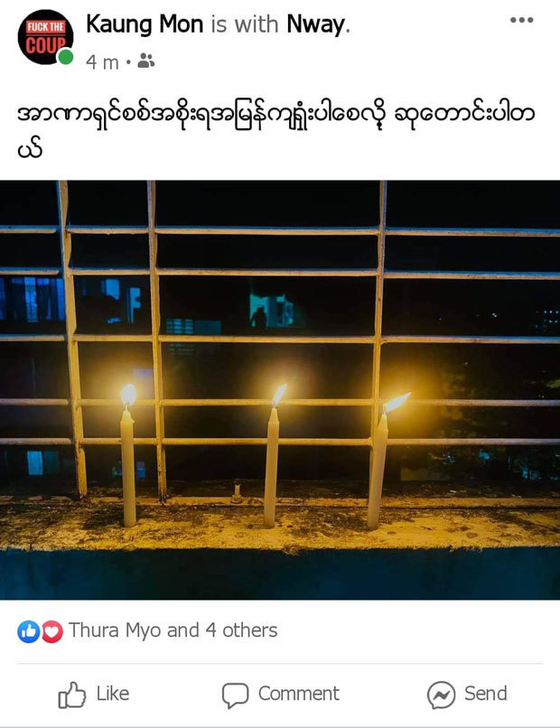
Task: Click the red heart reaction icon
Action: point(52,631)
